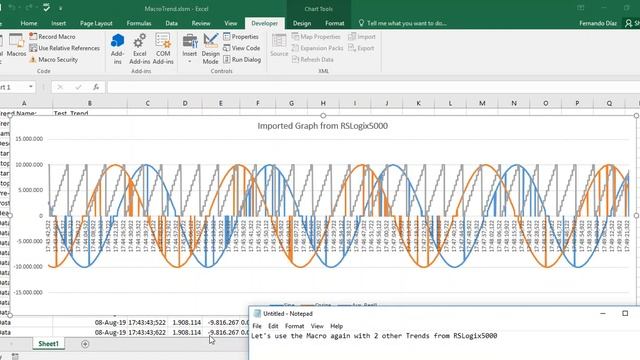Click the Insert Function fx button

[96, 87]
